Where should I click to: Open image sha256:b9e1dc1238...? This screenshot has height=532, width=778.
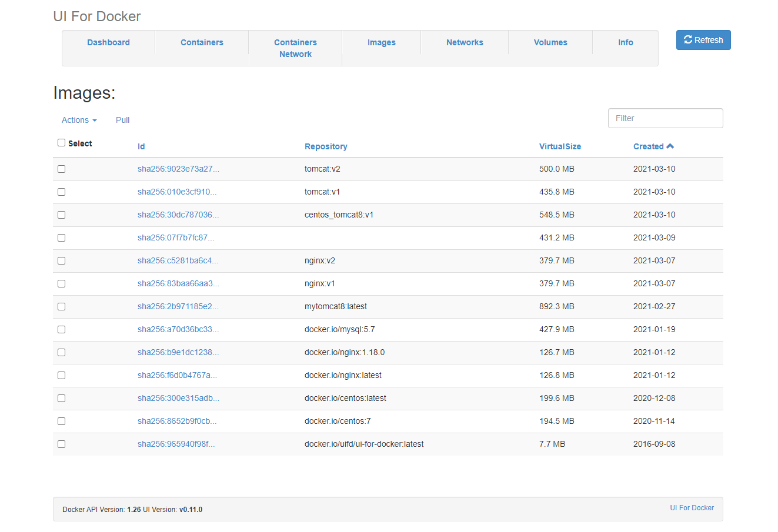click(178, 352)
